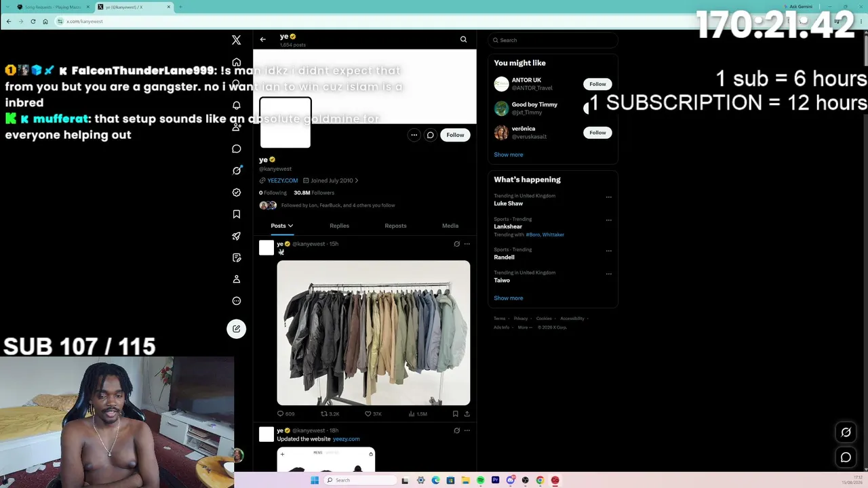Follow verônica
This screenshot has height=488, width=868.
tap(597, 133)
